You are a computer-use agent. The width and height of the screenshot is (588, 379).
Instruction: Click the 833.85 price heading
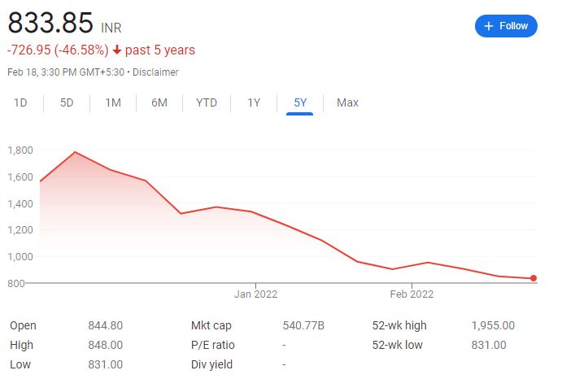pyautogui.click(x=50, y=23)
